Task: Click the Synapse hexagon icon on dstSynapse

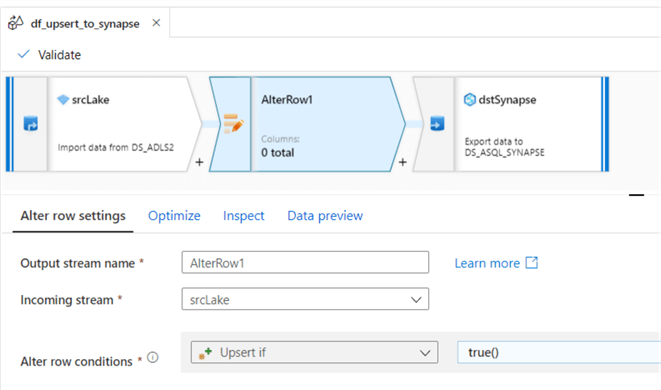Action: (x=470, y=100)
